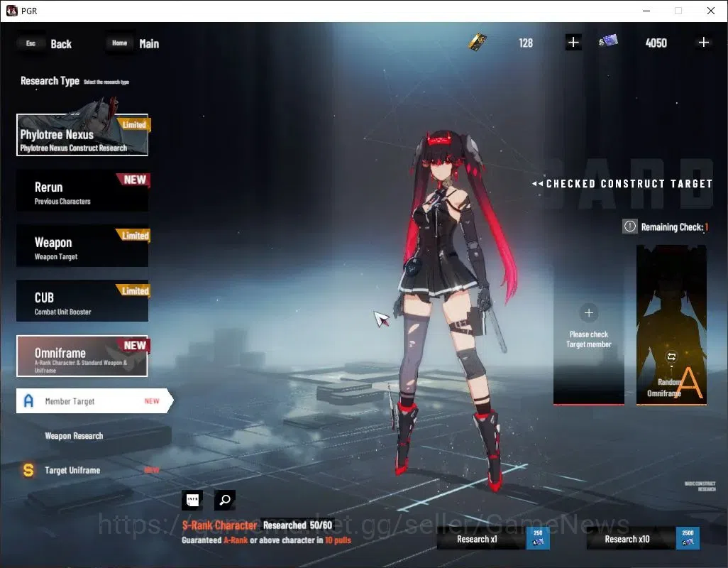This screenshot has height=568, width=728.
Task: Select the Phylotree Nexus research banner
Action: pos(82,135)
